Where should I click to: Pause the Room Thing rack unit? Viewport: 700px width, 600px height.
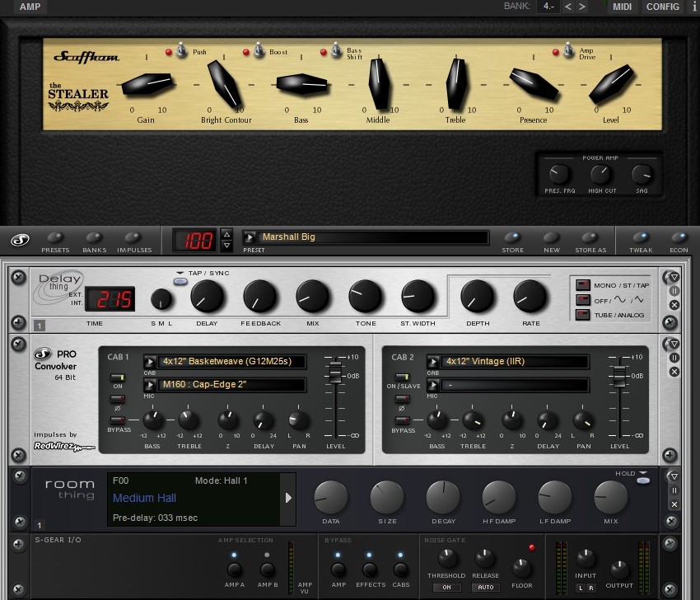[x=674, y=490]
